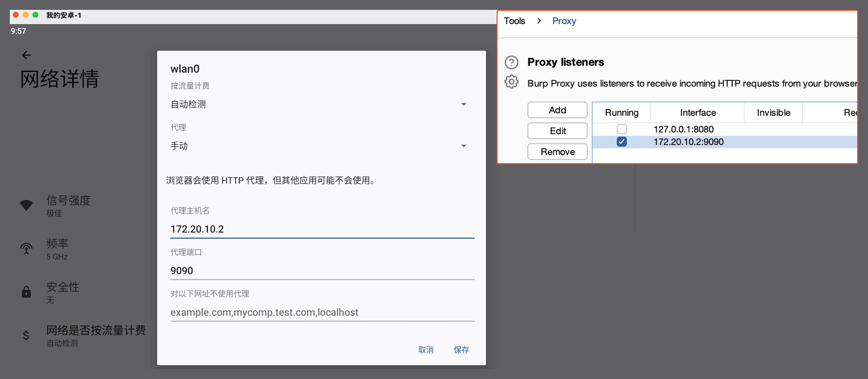The height and width of the screenshot is (379, 868).
Task: Click the metered network dollar icon
Action: tap(26, 335)
